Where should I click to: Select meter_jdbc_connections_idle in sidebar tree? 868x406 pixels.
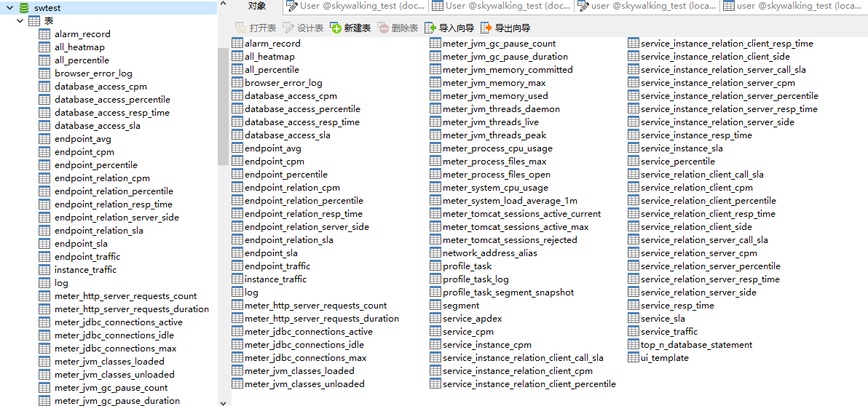[114, 335]
